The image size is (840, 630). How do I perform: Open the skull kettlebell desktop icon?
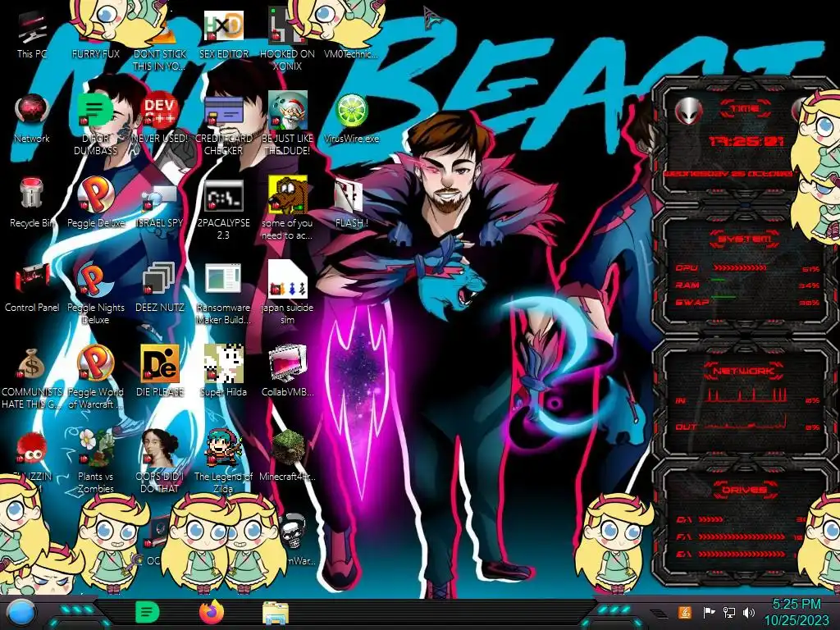pos(293,532)
